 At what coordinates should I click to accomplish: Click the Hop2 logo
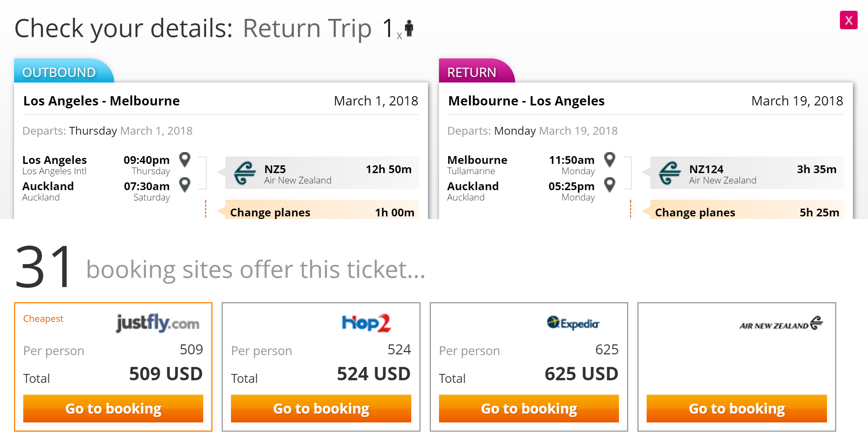tap(366, 323)
